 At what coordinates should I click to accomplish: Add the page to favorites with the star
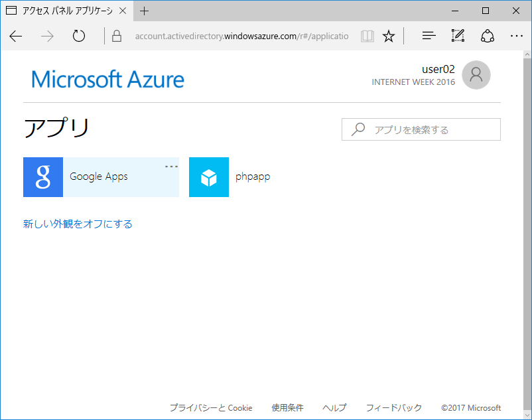click(389, 36)
